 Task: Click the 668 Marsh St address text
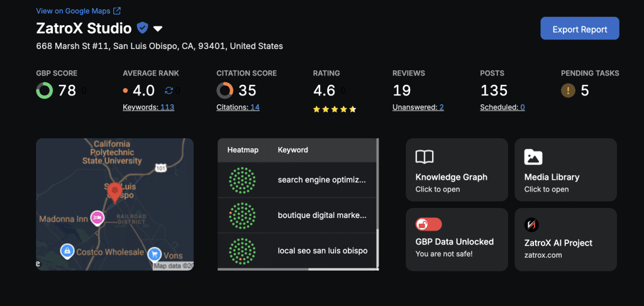tap(159, 46)
